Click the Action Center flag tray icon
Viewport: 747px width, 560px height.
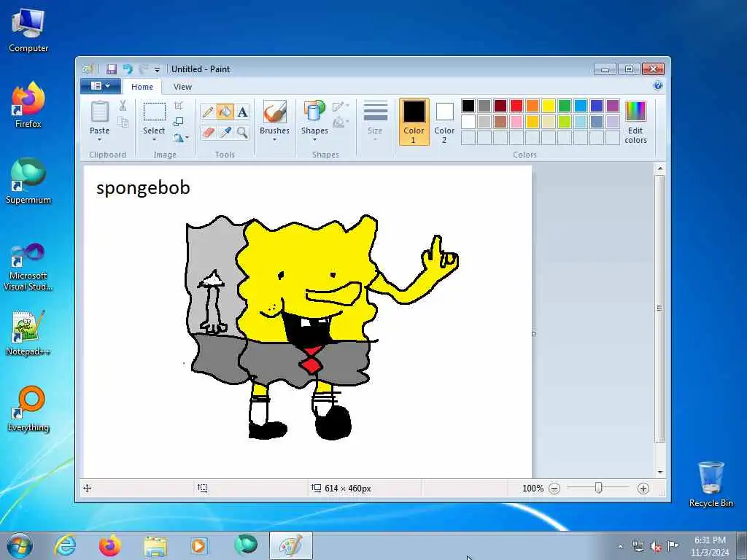673,546
